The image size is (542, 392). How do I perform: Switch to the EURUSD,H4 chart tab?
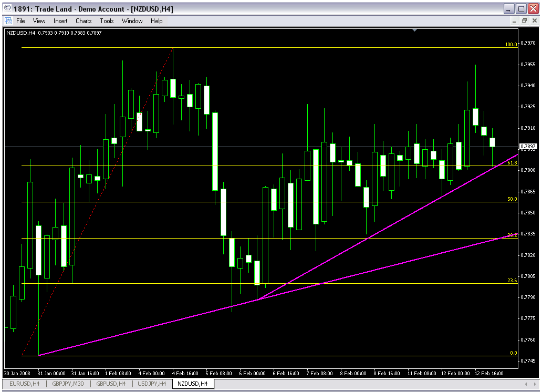click(24, 384)
